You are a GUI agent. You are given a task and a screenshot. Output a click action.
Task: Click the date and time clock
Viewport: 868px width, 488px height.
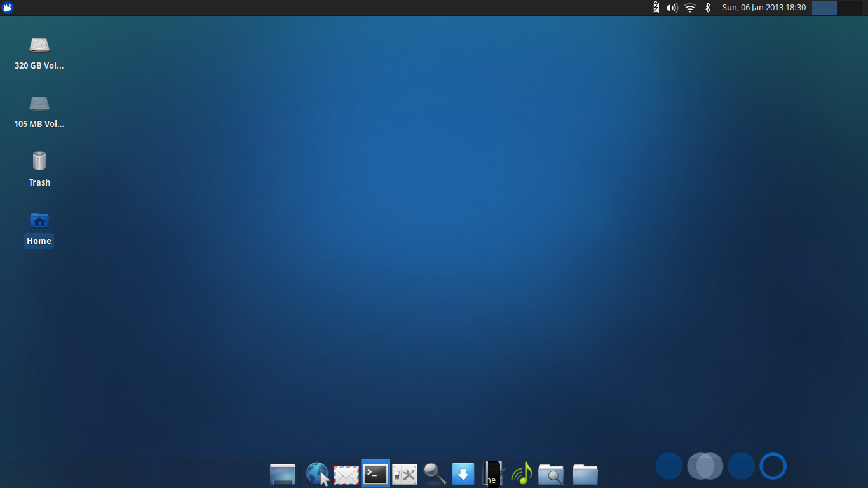click(x=764, y=8)
